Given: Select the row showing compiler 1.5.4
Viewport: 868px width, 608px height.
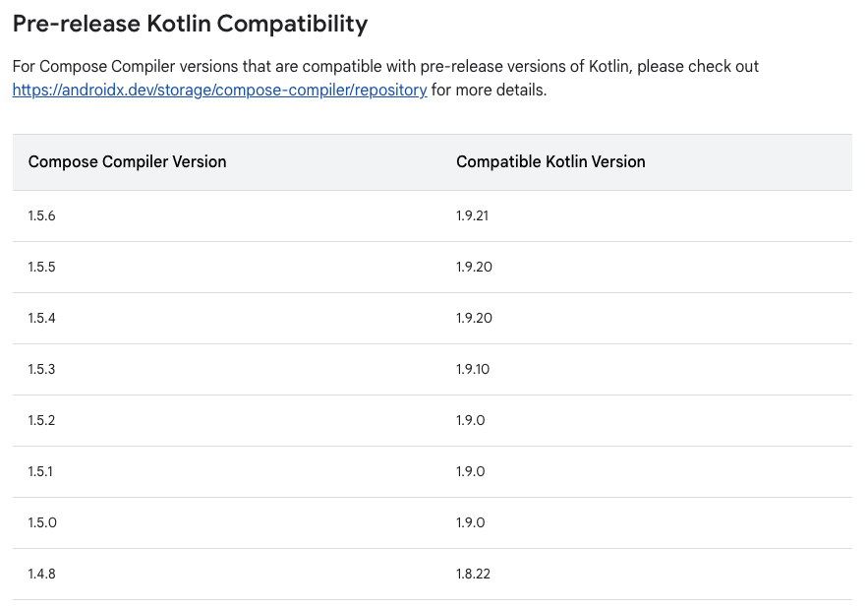Looking at the screenshot, I should (41, 318).
